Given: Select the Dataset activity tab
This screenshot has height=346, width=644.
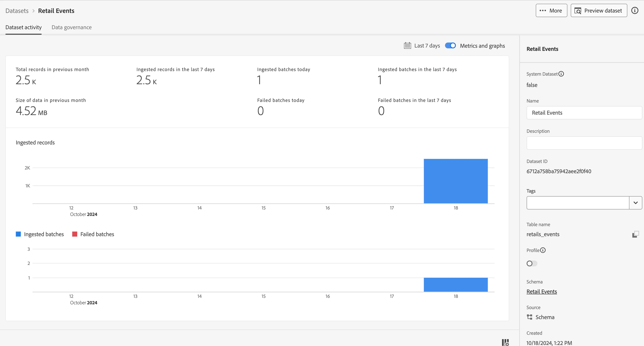Looking at the screenshot, I should pyautogui.click(x=24, y=27).
